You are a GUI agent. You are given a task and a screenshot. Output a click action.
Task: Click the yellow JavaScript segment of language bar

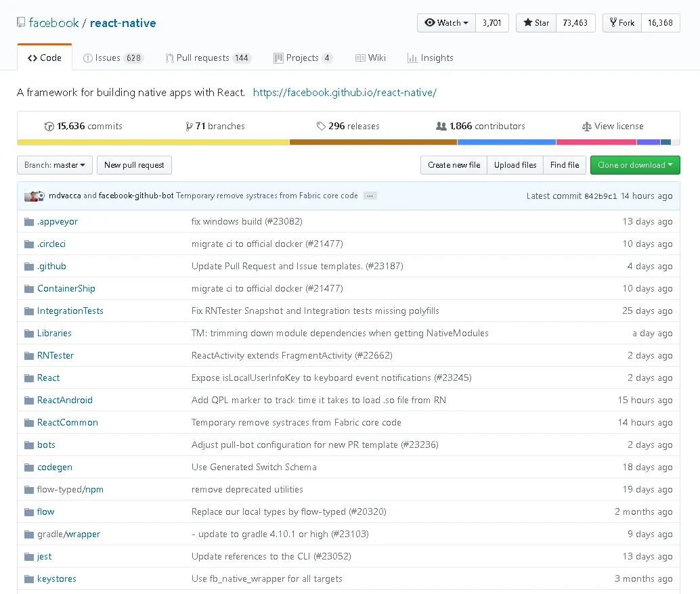(153, 142)
